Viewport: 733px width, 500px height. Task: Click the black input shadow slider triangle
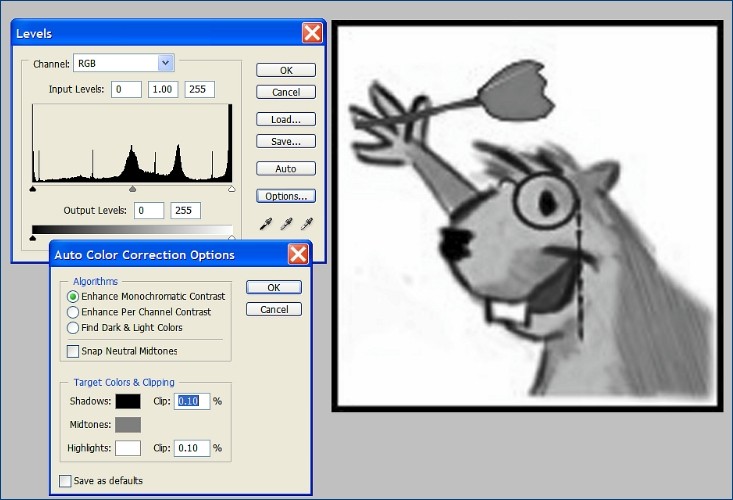33,188
